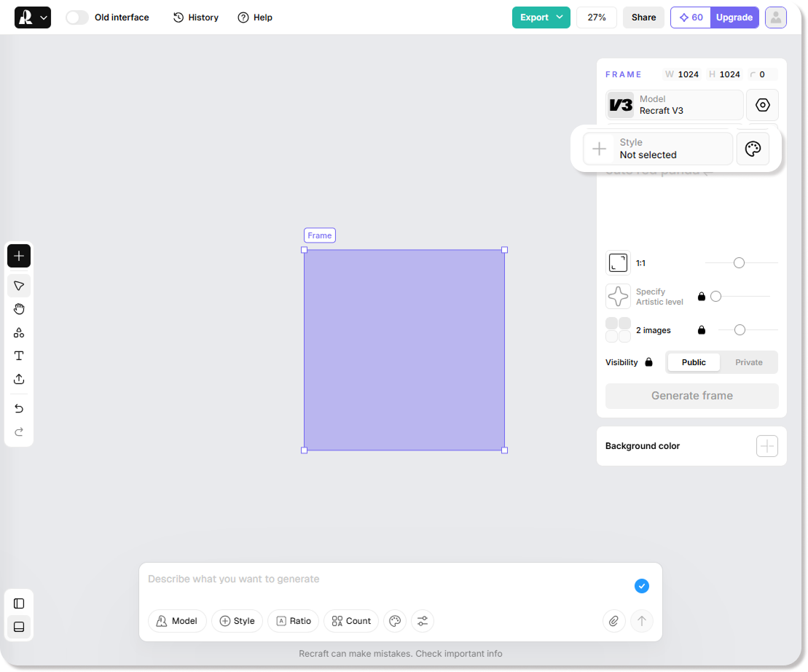Toggle the Old interface switch
The width and height of the screenshot is (808, 672).
tap(77, 17)
